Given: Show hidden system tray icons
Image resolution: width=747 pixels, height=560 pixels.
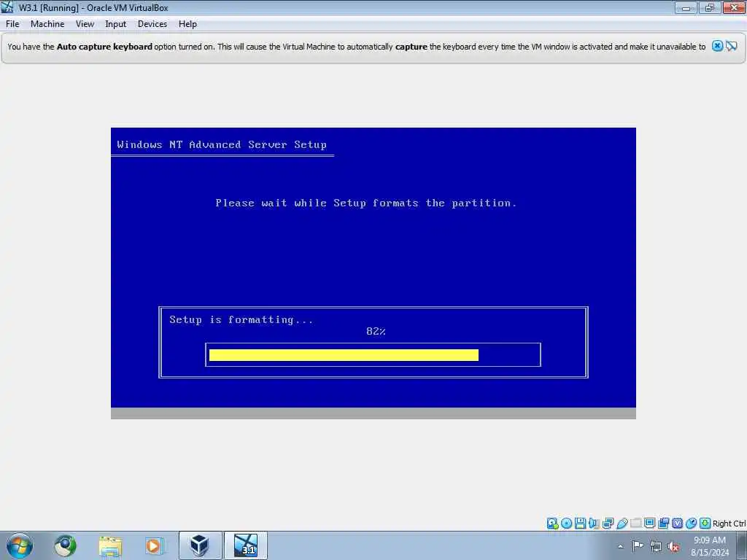Looking at the screenshot, I should point(620,547).
